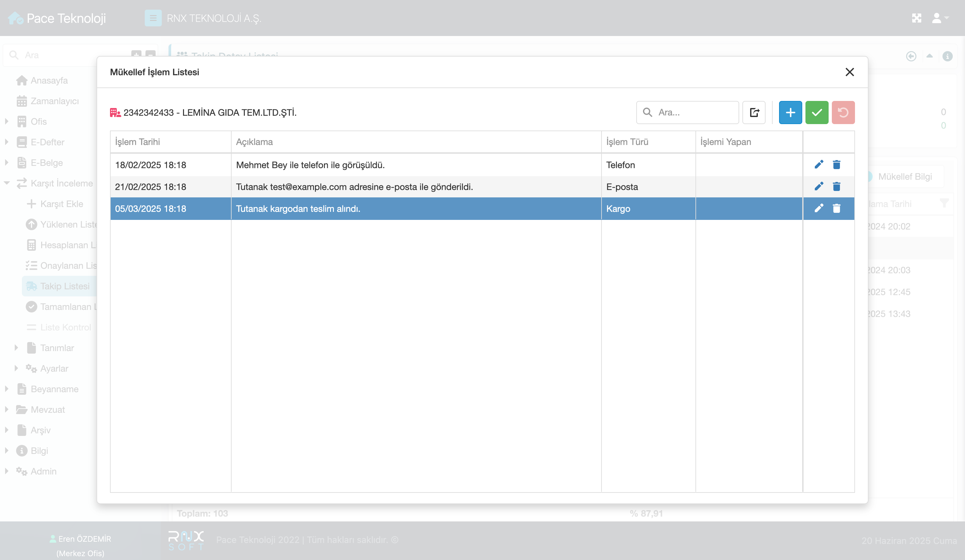Sort by İşlem Türü column header
The height and width of the screenshot is (560, 965).
click(x=627, y=142)
